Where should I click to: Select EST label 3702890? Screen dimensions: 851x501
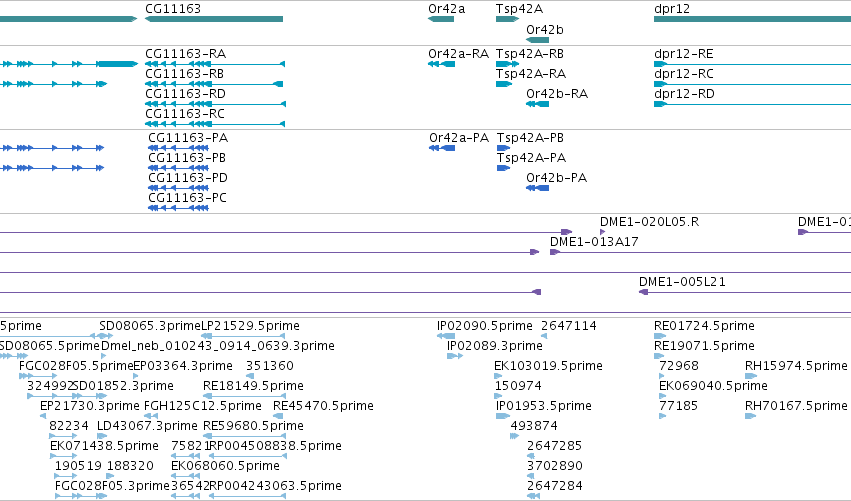point(555,466)
